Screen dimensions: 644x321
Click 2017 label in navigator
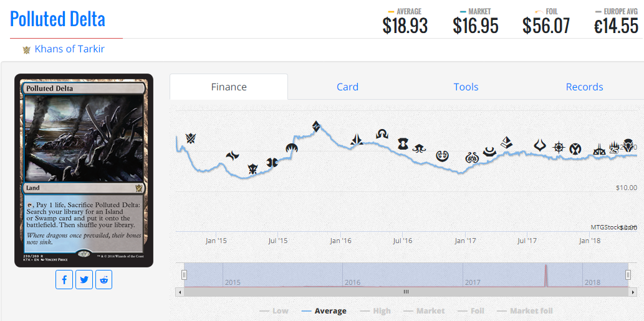[473, 282]
